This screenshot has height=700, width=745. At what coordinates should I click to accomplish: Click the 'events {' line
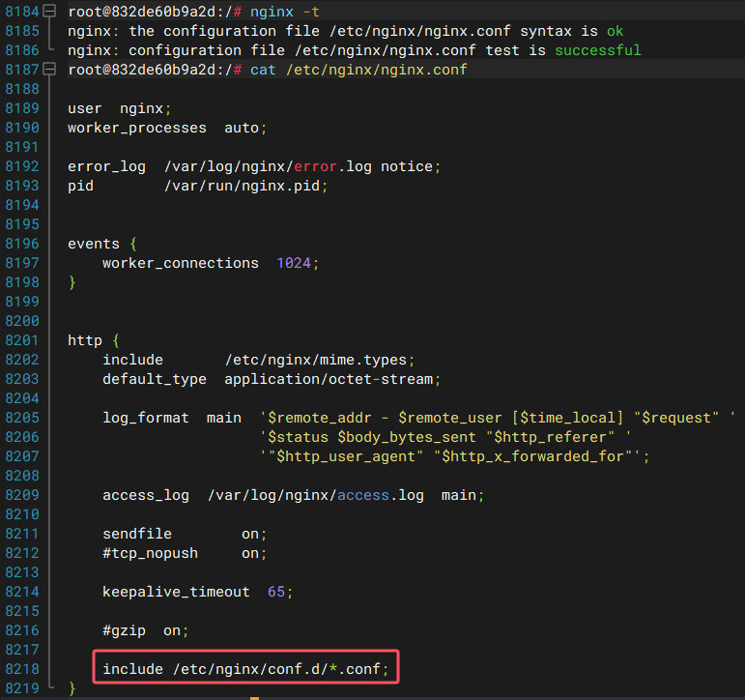(x=102, y=244)
